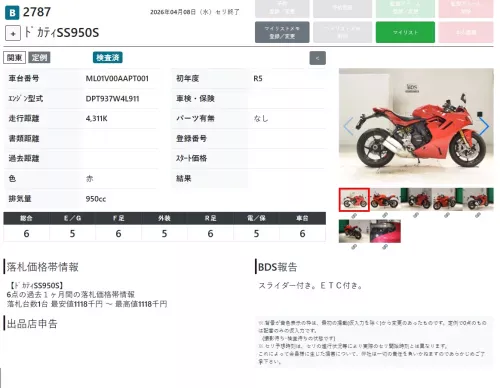Screen dimensions: 500x388
Task: Collapse panel using gray chevron button
Action: click(317, 58)
